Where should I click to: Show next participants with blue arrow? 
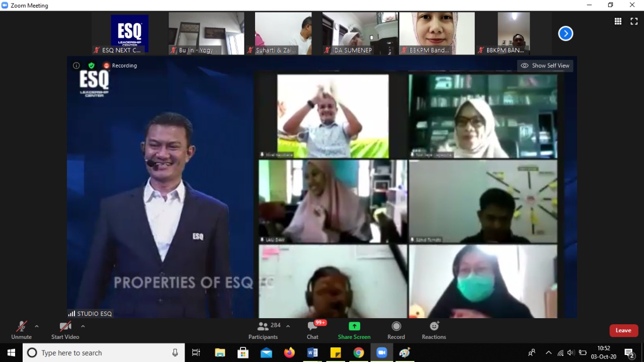pos(566,34)
